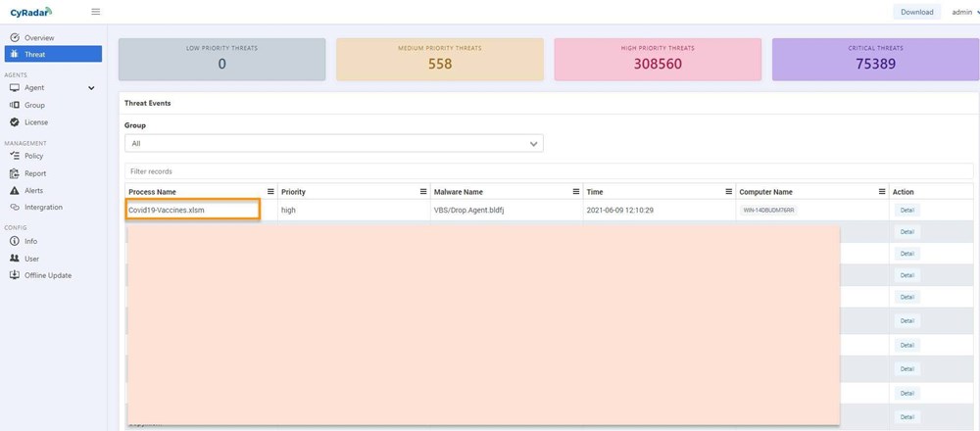Open Malware Name column menu icon
980x431 pixels.
(576, 192)
